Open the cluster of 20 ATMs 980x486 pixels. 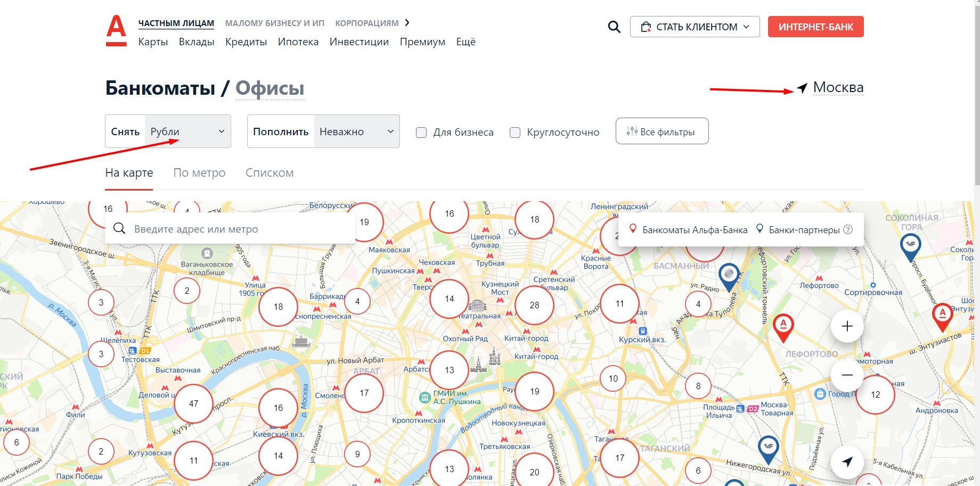[534, 472]
